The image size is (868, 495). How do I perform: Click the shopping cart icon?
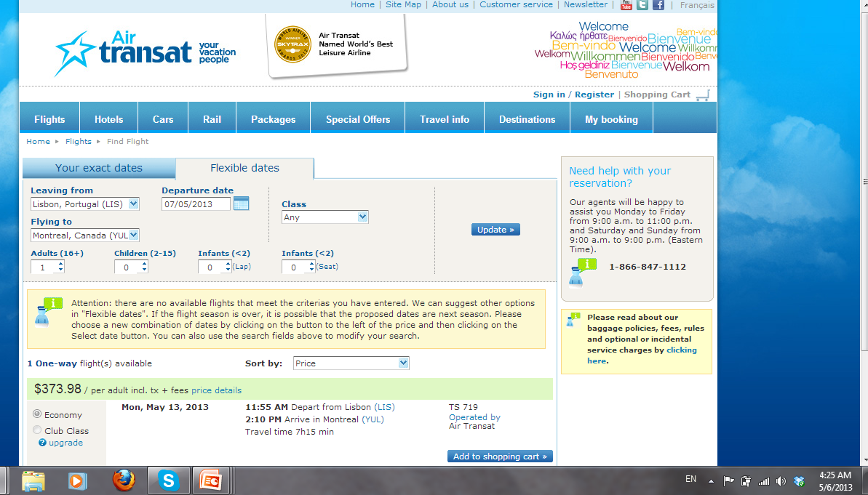(702, 95)
